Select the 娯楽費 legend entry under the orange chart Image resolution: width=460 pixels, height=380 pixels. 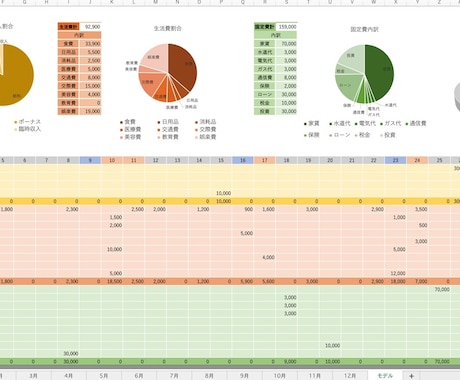pos(206,137)
